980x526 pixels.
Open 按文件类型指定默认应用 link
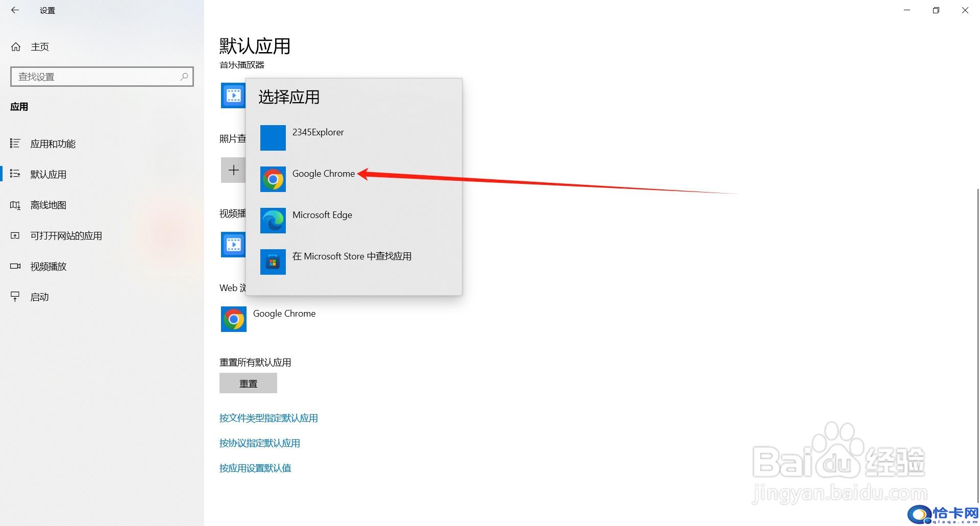268,418
